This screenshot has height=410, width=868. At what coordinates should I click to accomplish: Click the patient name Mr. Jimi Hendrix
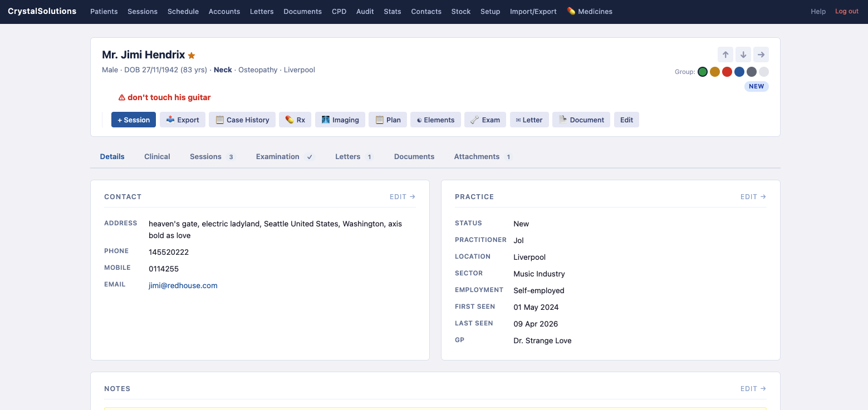point(144,55)
